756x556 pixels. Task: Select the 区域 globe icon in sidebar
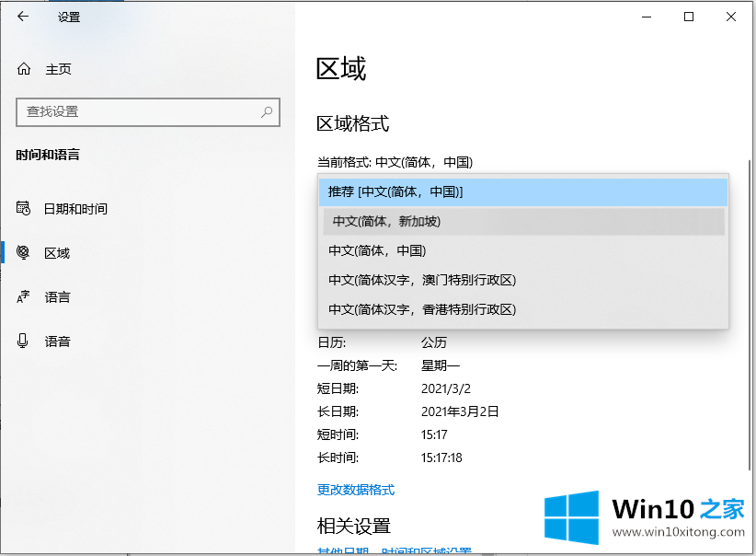[x=24, y=253]
